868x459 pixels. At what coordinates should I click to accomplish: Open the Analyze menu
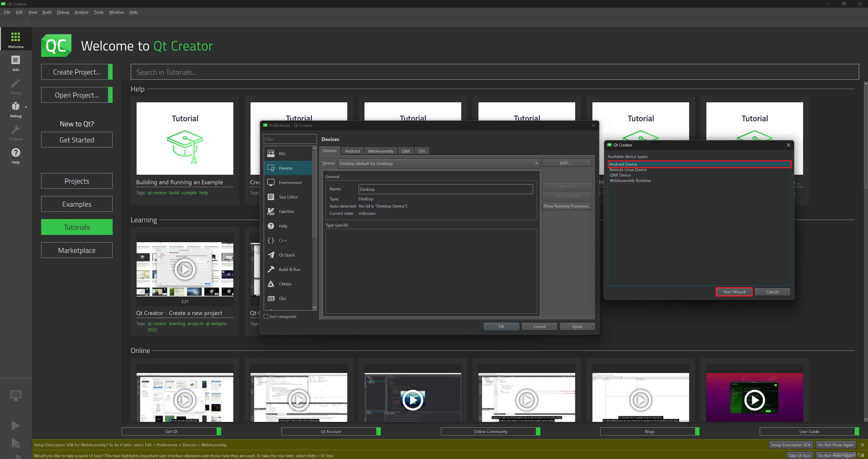(x=81, y=12)
